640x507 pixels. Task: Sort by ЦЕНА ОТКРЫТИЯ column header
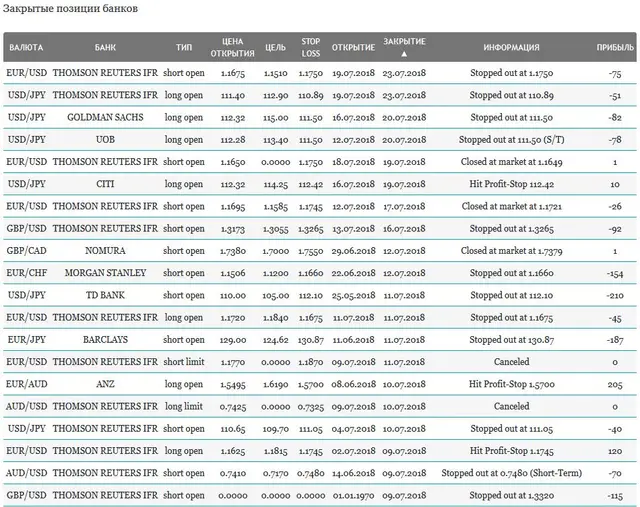point(233,47)
